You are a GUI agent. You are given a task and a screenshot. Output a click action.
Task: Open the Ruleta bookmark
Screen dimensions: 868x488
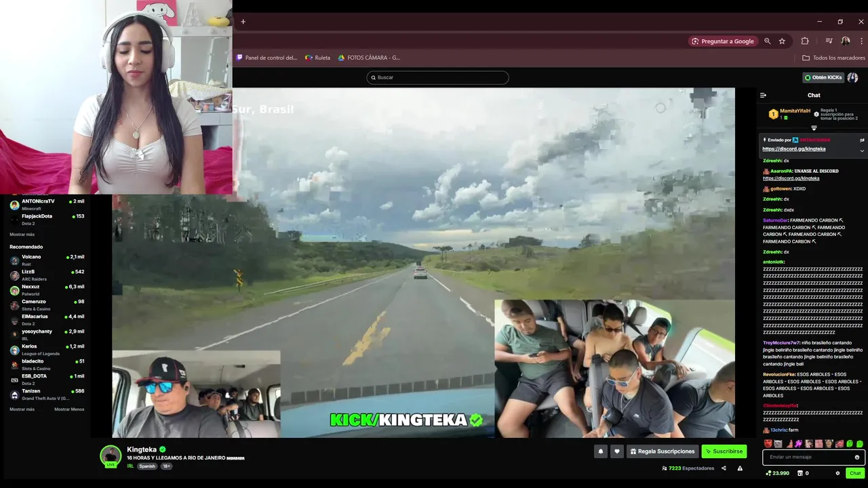pyautogui.click(x=317, y=58)
